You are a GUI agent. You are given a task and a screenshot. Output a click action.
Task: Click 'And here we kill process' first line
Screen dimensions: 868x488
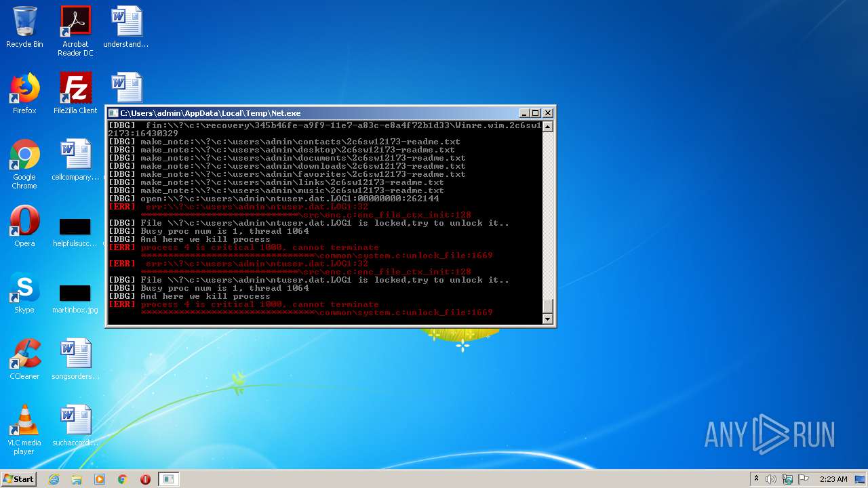189,239
